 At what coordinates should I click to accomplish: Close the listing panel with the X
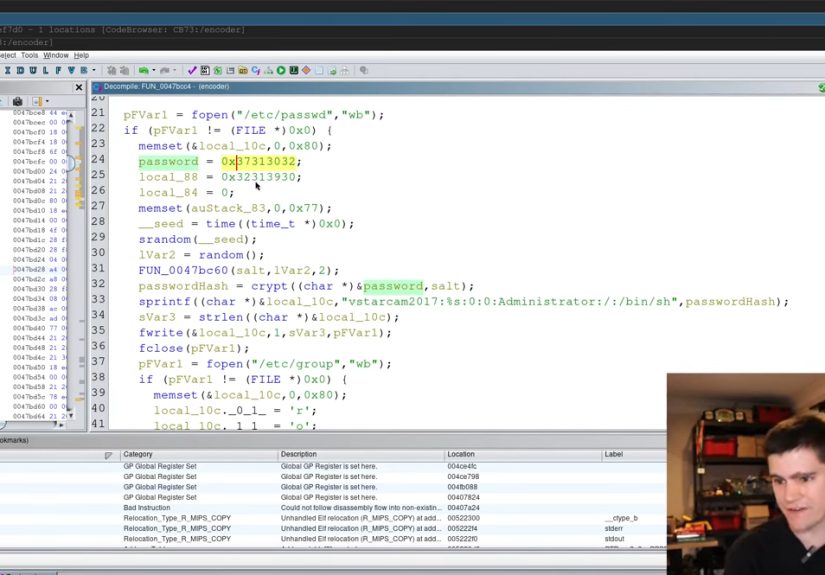point(79,87)
